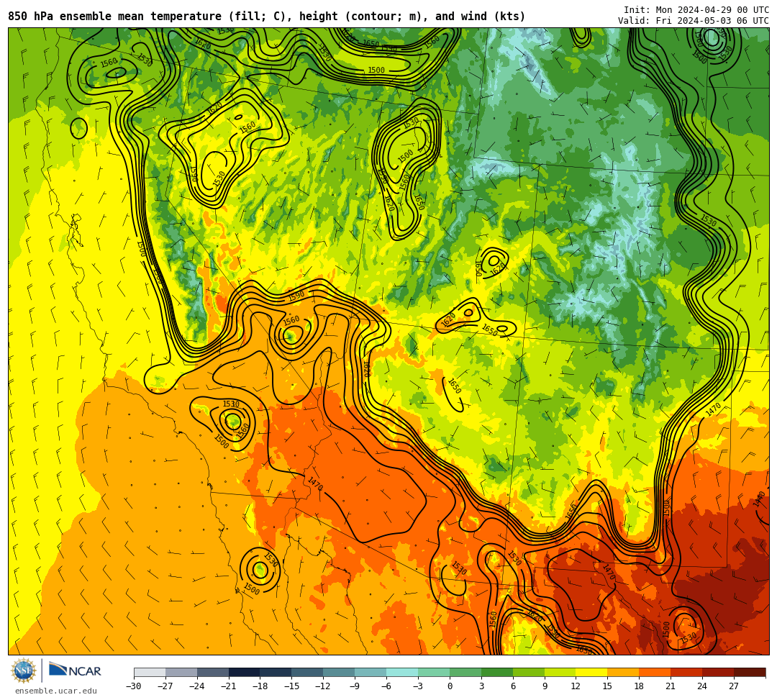Pick the yellow swatch between 12 and 15
777x700 pixels.
(592, 672)
